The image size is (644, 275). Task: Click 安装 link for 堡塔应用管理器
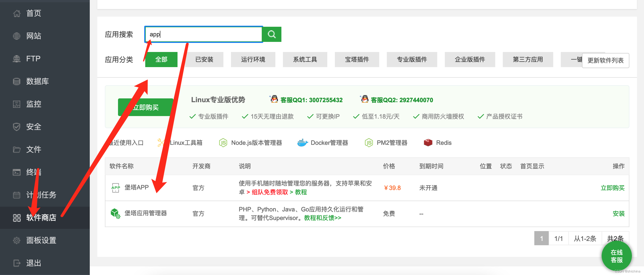(x=619, y=214)
